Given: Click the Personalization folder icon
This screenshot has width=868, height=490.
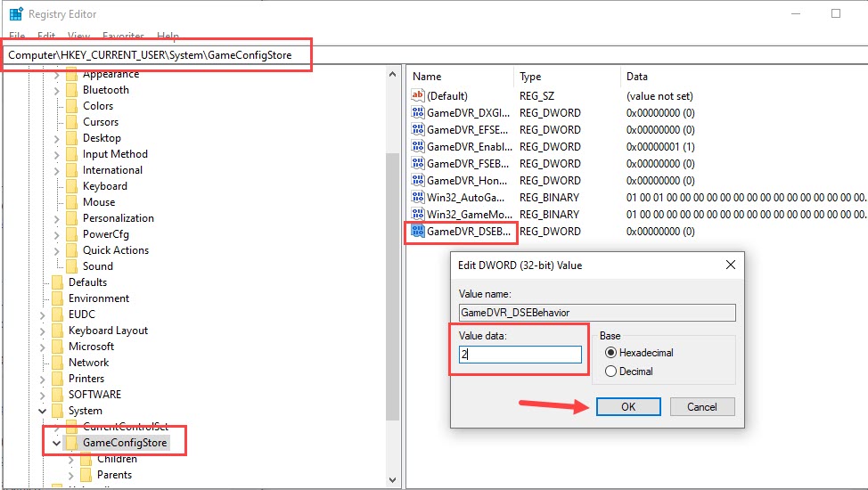Looking at the screenshot, I should point(72,218).
